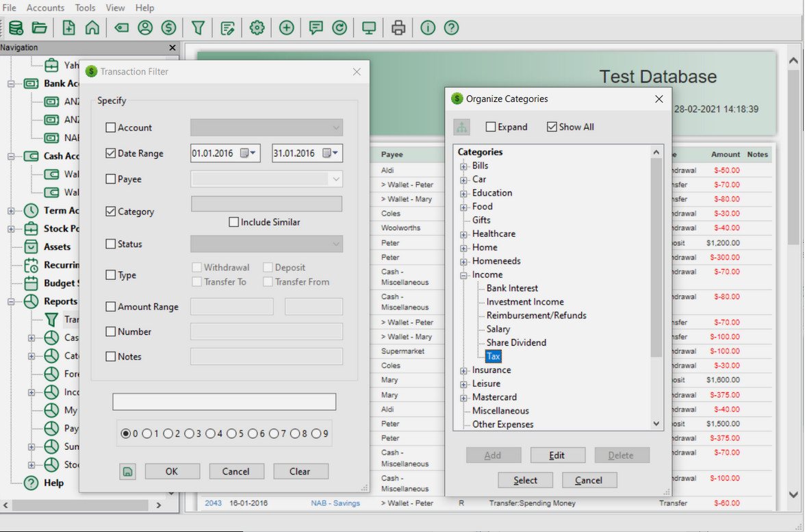Collapse the Reports navigation node
Viewport: 805px width, 532px height.
coord(11,301)
